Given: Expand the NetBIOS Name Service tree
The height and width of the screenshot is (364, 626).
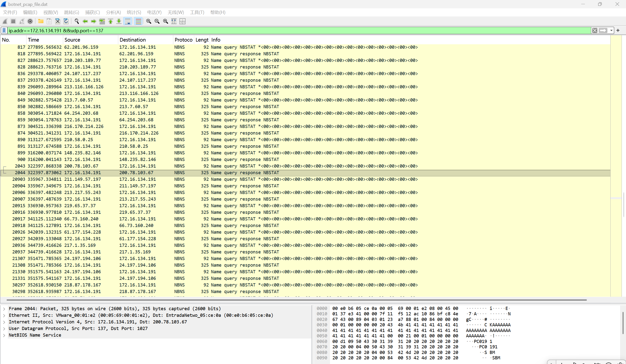Looking at the screenshot, I should [x=4, y=335].
